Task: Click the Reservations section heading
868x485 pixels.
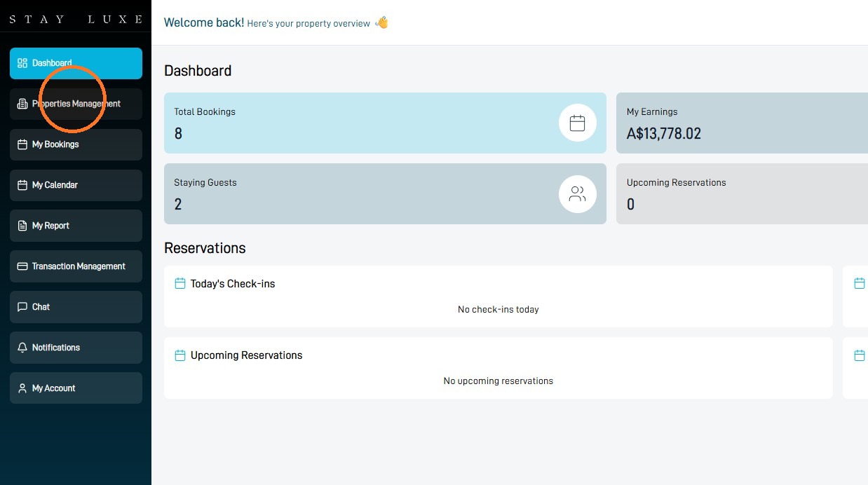Action: pos(205,248)
